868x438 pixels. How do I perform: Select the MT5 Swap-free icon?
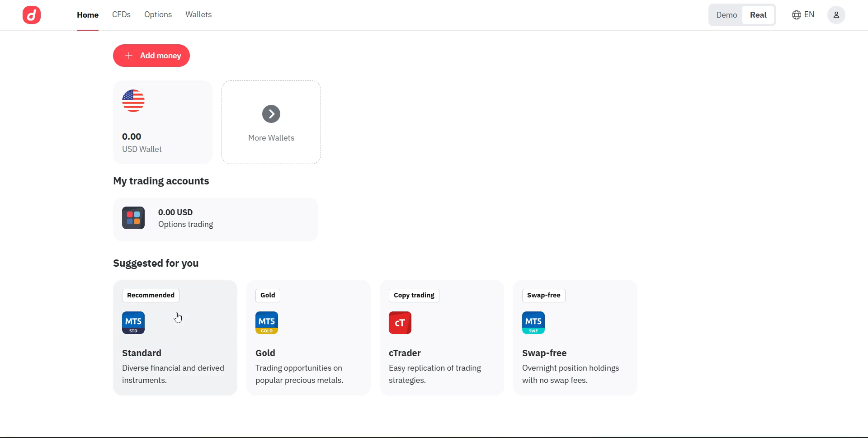(x=533, y=323)
